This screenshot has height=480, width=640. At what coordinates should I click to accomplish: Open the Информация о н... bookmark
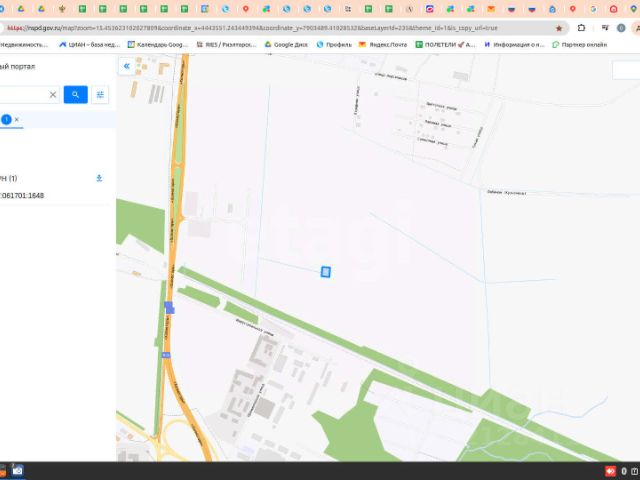point(514,44)
